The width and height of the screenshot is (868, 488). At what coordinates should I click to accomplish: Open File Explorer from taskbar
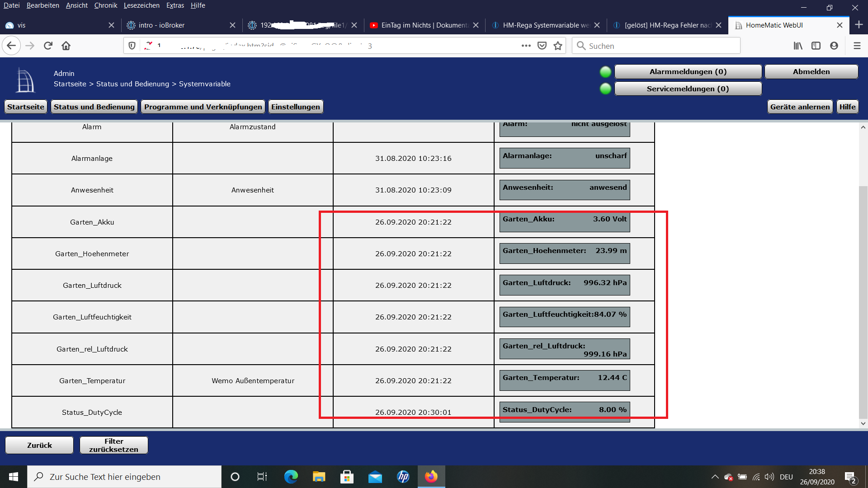click(x=319, y=477)
